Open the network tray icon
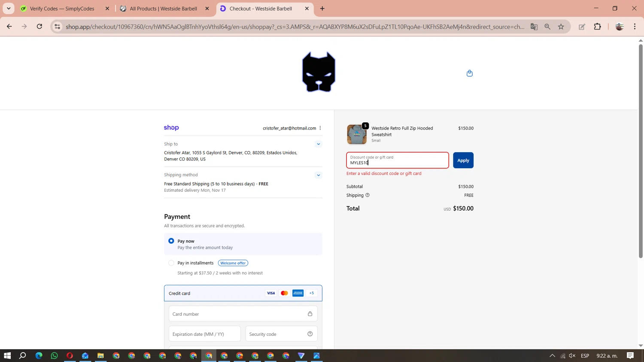The image size is (644, 362). [562, 356]
